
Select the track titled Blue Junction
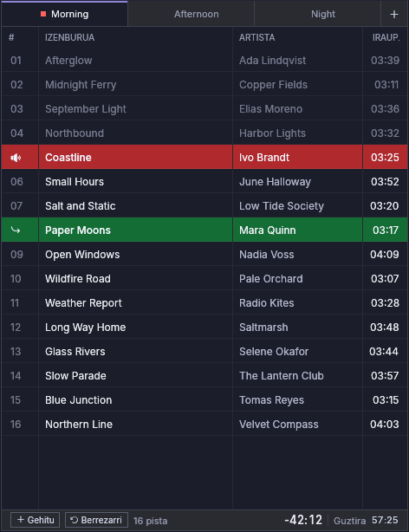tap(78, 400)
